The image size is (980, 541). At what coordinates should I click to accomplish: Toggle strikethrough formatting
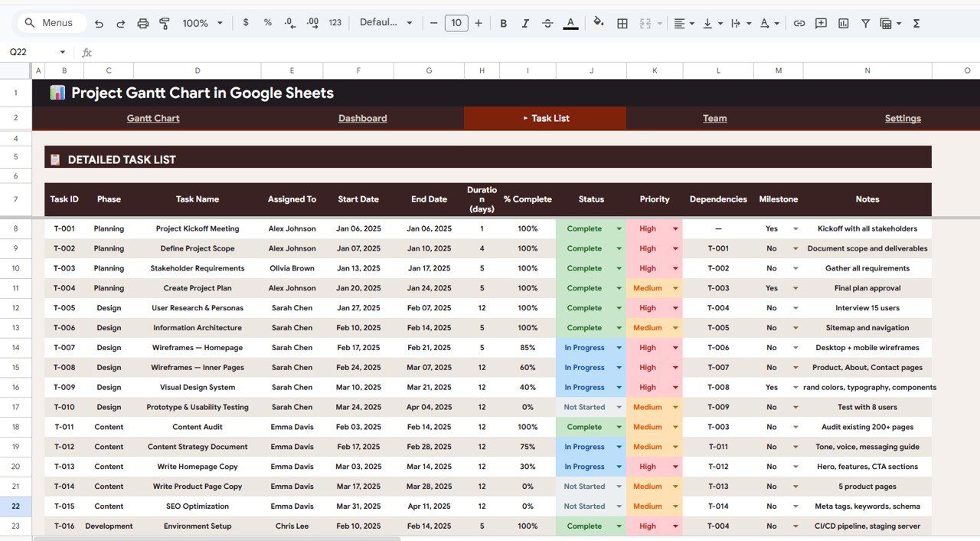pyautogui.click(x=547, y=23)
